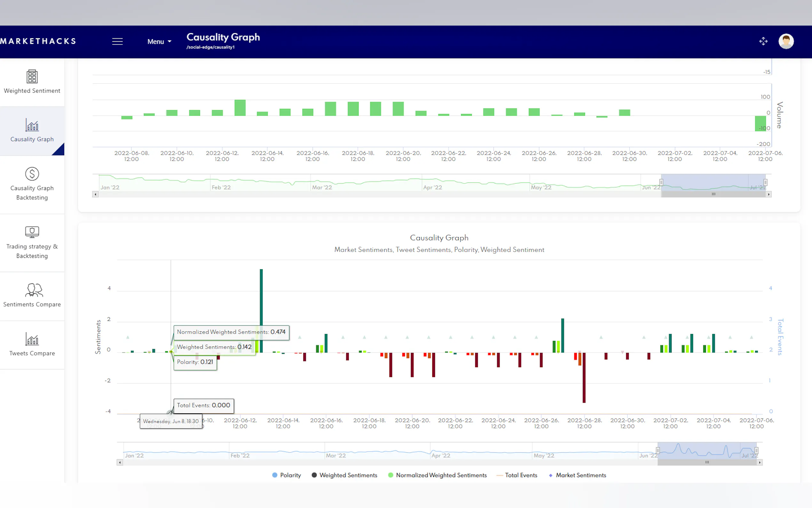Click left scroll arrow of lower navigator
This screenshot has height=508, width=812.
(x=120, y=463)
